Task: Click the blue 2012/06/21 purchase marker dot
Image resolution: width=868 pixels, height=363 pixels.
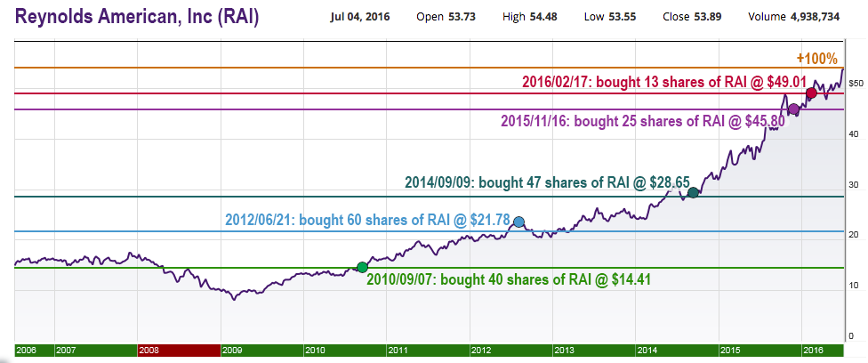Action: click(518, 222)
